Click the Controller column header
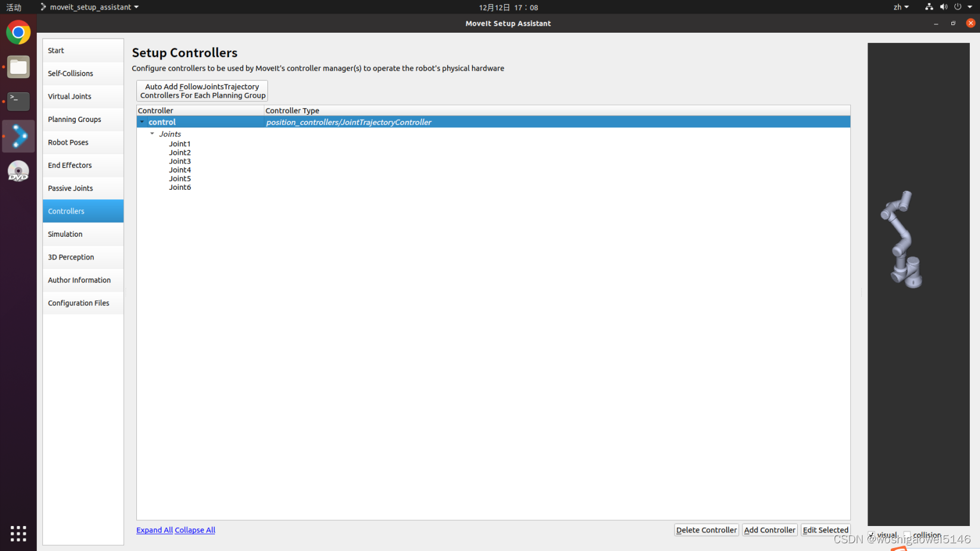This screenshot has height=551, width=980. point(201,111)
